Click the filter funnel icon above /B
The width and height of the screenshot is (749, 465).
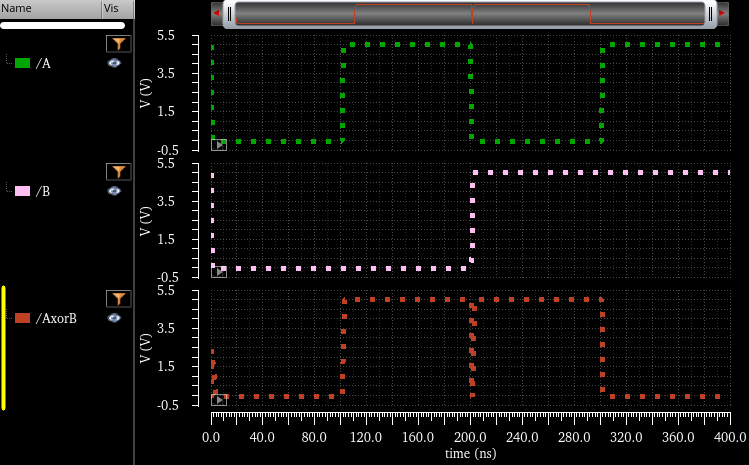[118, 172]
